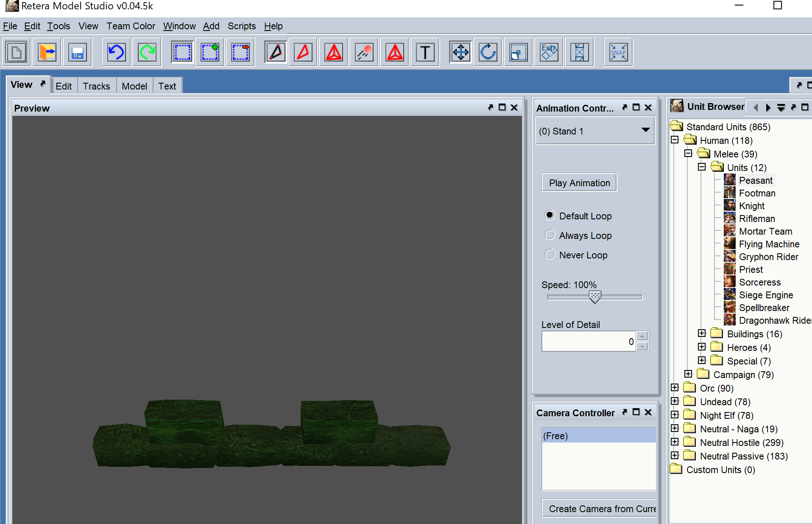Select the Move tool icon
The width and height of the screenshot is (812, 524).
pyautogui.click(x=460, y=53)
